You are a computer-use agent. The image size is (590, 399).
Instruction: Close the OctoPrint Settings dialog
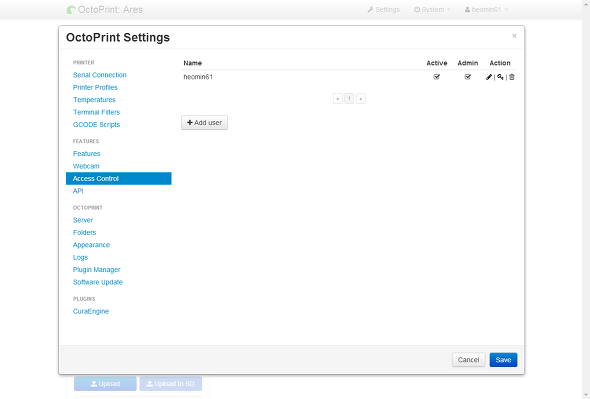pyautogui.click(x=514, y=36)
